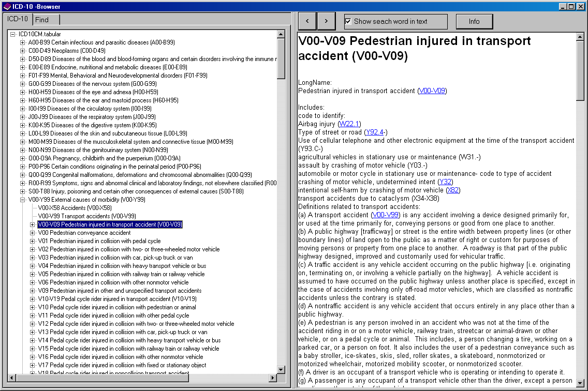This screenshot has height=391, width=588.
Task: Select H60-H95 ear and mastoid process item
Action: tap(103, 100)
